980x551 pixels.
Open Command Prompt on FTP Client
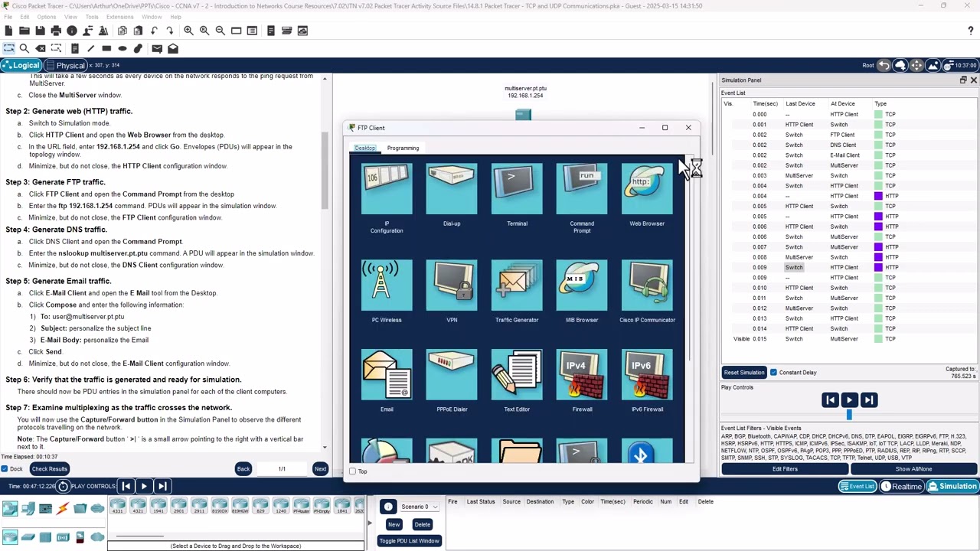[x=582, y=189]
